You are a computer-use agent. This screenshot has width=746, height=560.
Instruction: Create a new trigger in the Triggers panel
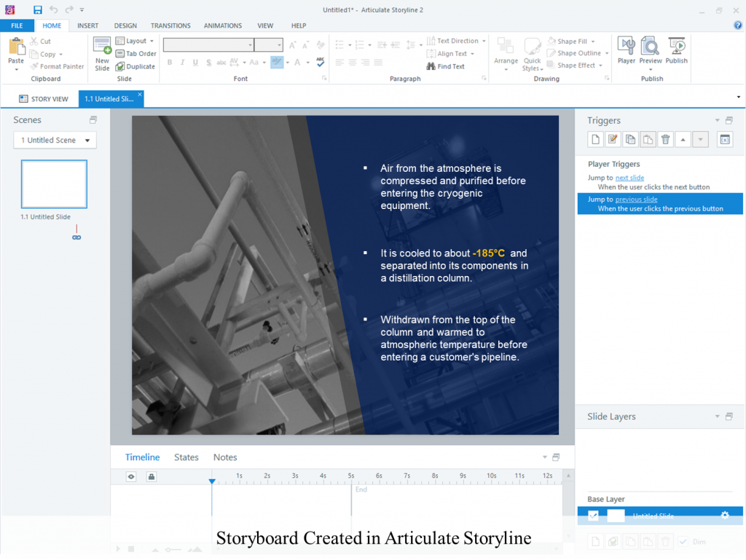pos(595,139)
